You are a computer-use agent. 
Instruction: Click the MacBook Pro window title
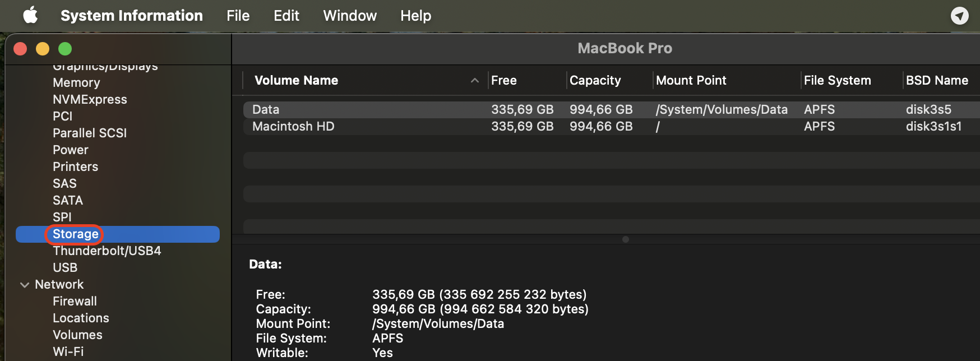click(625, 48)
